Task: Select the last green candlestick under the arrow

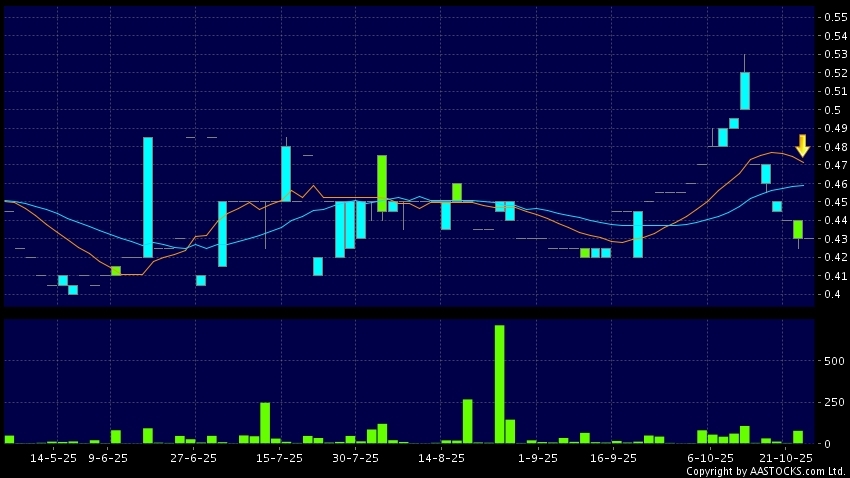Action: (x=798, y=229)
